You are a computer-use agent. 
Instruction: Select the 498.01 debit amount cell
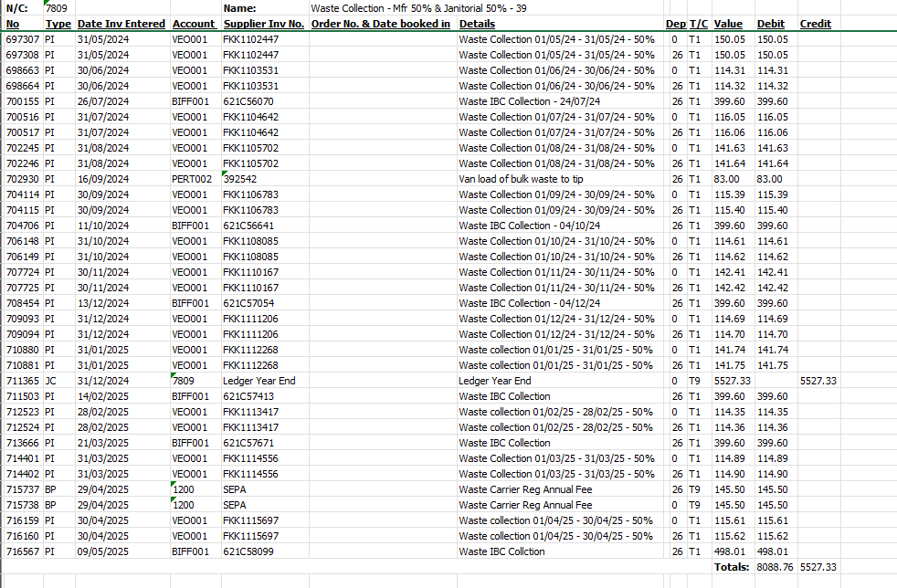point(772,551)
